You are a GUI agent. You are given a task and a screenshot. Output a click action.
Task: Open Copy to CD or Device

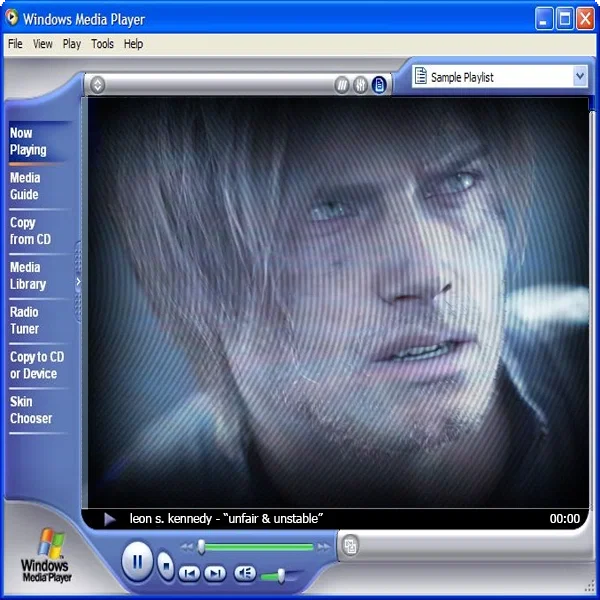pos(38,365)
